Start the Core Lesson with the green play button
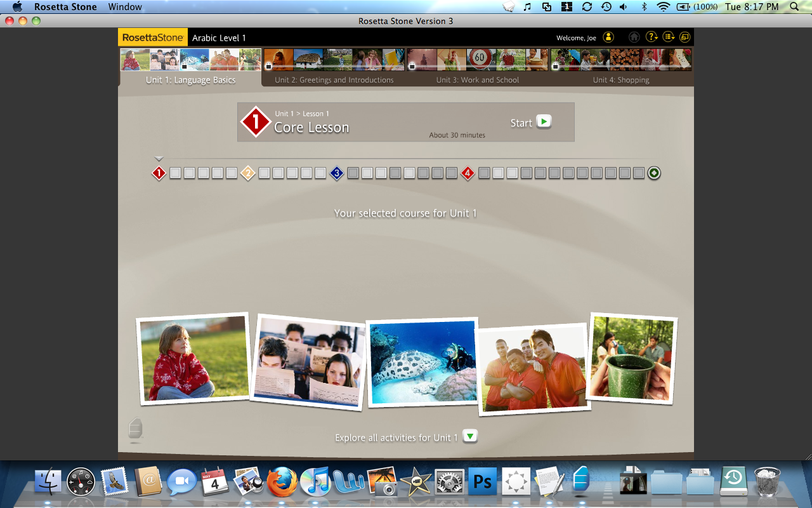Screen dimensions: 812x508 point(544,121)
